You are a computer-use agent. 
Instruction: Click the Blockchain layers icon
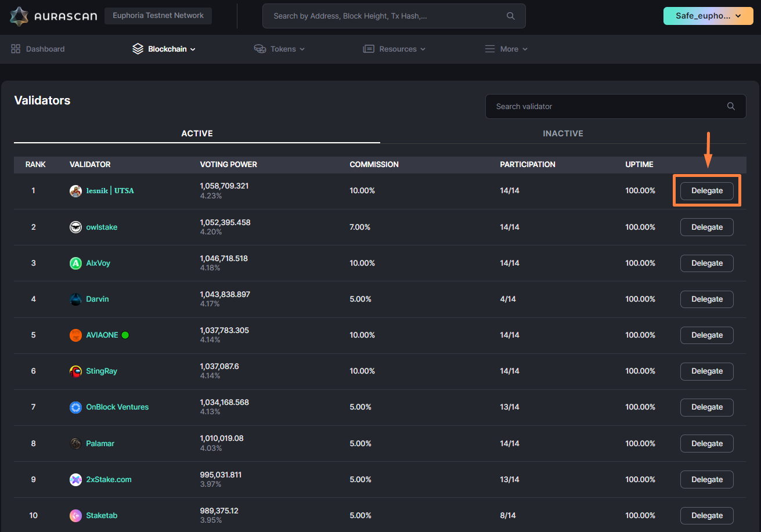pos(138,49)
